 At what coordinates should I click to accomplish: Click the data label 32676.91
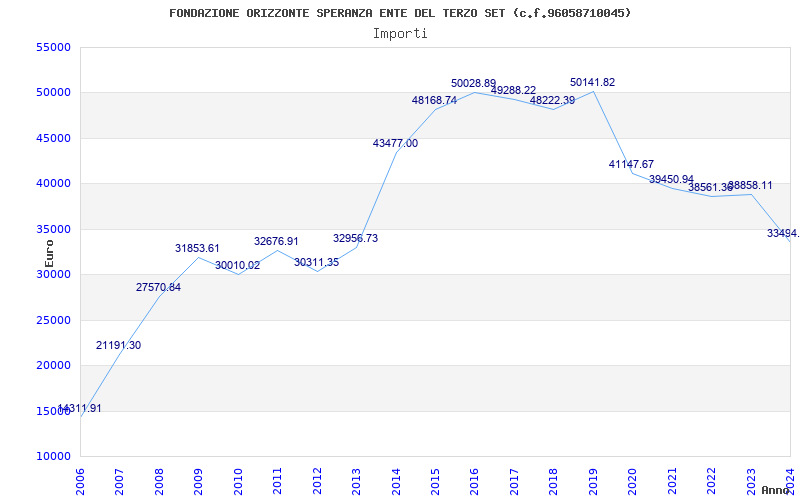276,241
